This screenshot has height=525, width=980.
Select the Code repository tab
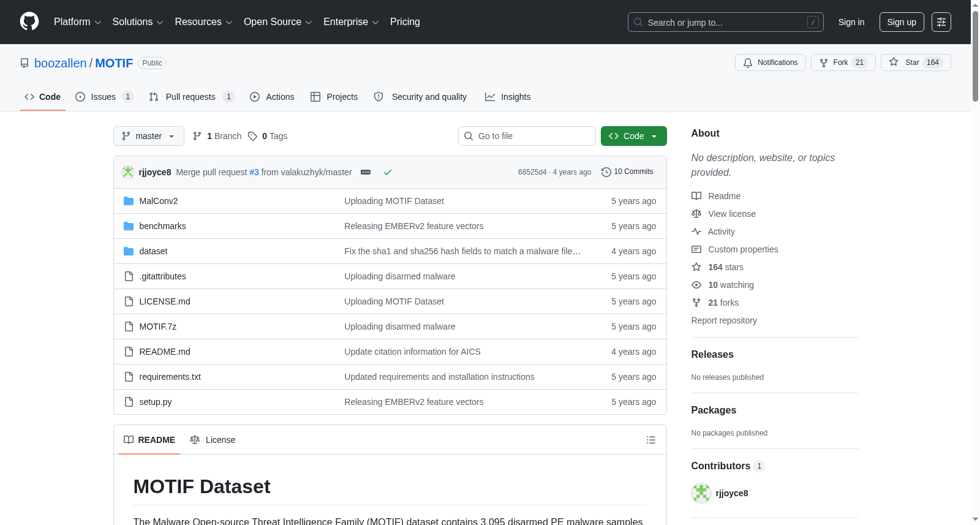pos(43,97)
